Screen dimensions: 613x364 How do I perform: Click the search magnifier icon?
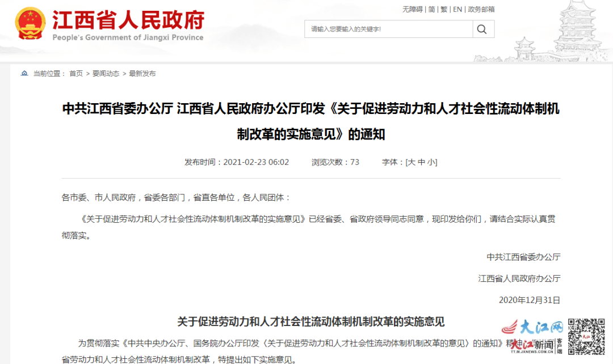[x=482, y=29]
